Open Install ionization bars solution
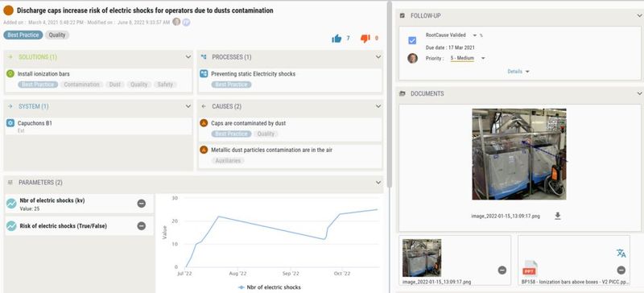The width and height of the screenshot is (644, 293). pos(43,74)
